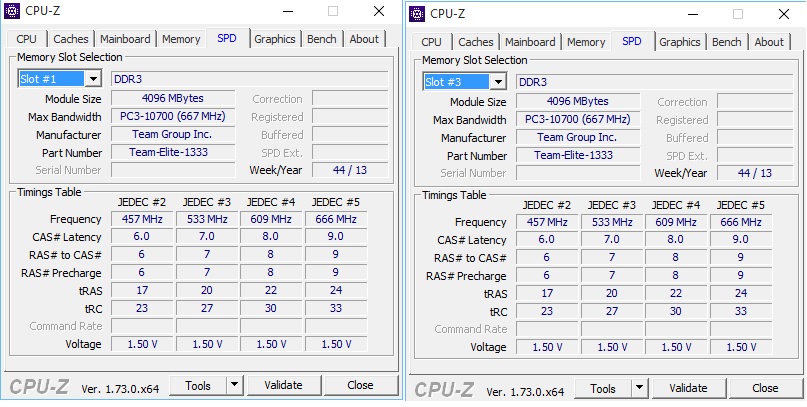Screen dimensions: 807x407
Task: Close left CPU-Z window with X
Action: (x=379, y=11)
